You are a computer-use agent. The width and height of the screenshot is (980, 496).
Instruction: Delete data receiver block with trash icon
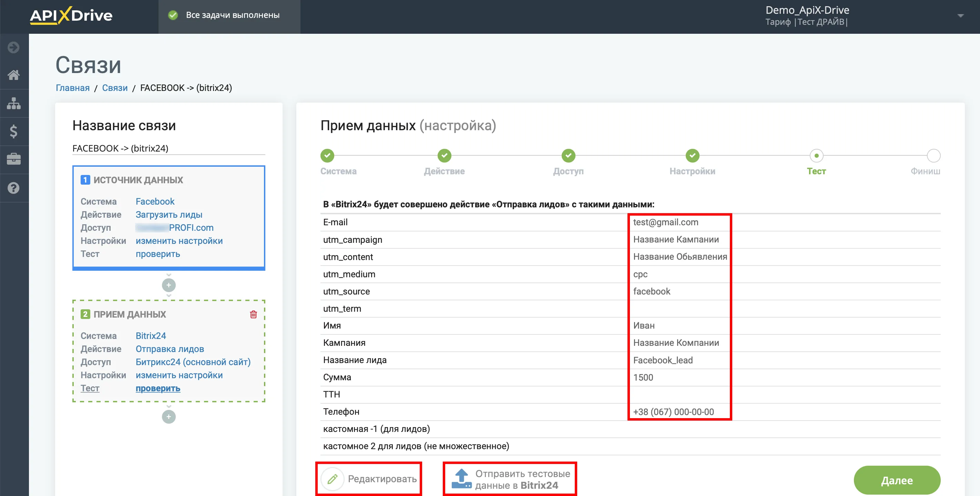tap(253, 314)
